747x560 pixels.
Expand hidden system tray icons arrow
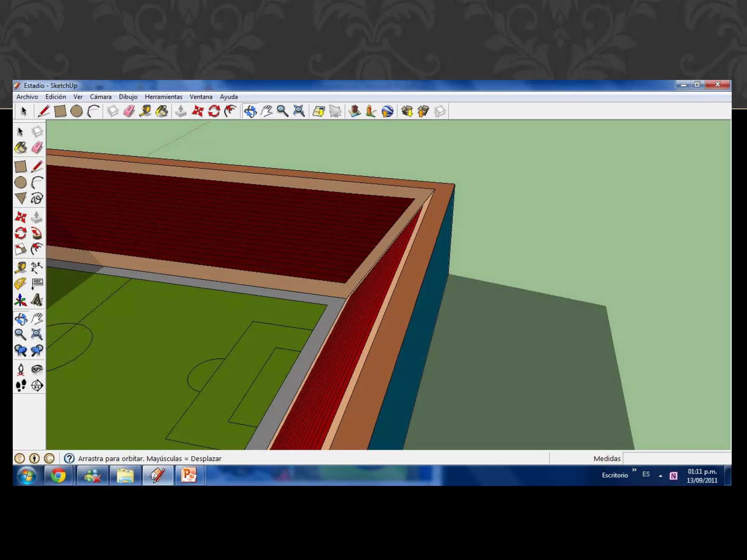point(660,475)
